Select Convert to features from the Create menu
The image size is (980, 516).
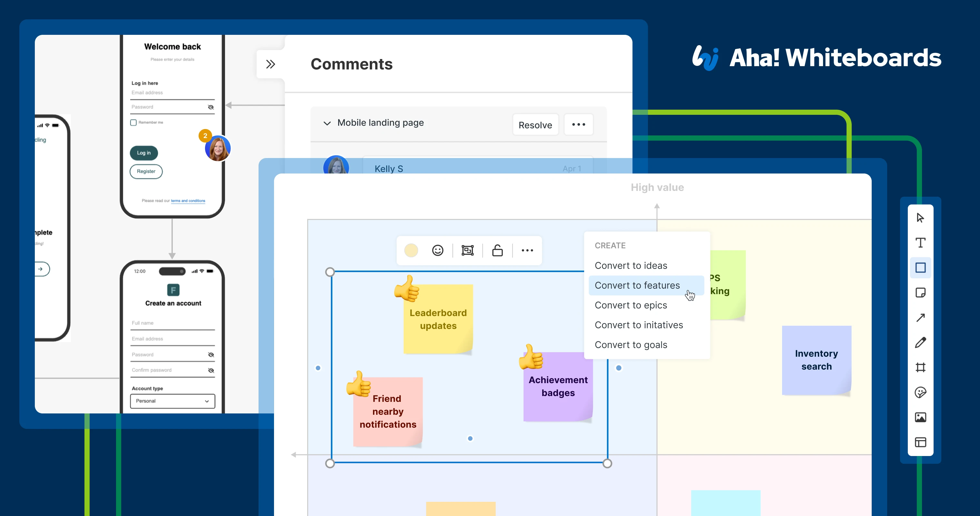(638, 285)
